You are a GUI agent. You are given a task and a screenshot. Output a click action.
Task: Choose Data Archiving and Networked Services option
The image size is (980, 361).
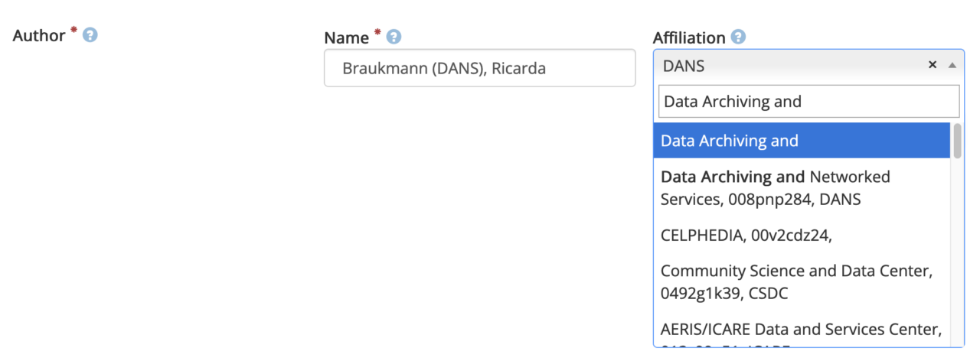(801, 188)
